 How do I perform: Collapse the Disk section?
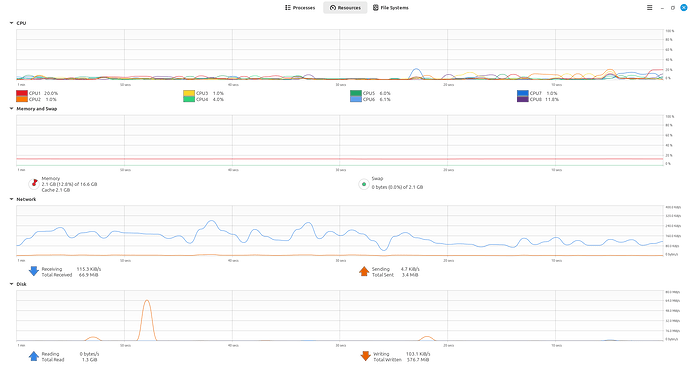click(x=11, y=284)
